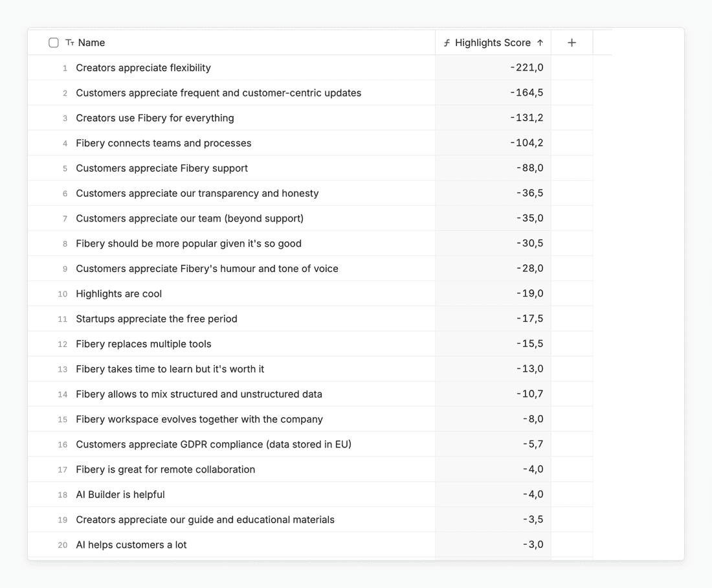This screenshot has width=712, height=588.
Task: Select "Fibery connects teams and processes" row
Action: [163, 143]
